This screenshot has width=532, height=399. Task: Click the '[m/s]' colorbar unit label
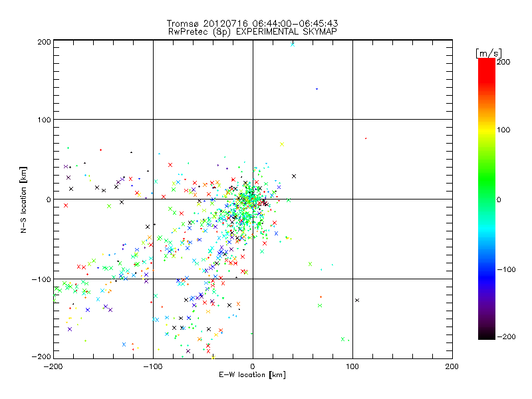coord(489,53)
